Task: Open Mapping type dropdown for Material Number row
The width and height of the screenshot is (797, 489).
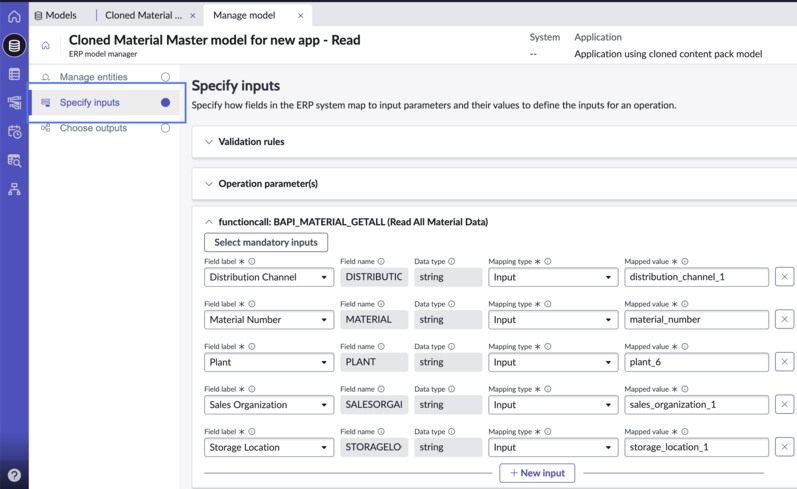Action: (x=553, y=319)
